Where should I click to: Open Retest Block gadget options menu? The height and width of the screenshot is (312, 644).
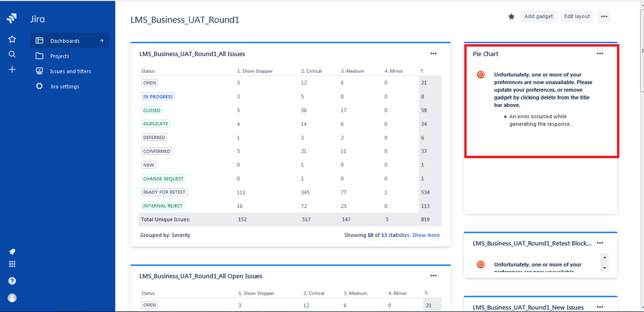(x=600, y=243)
